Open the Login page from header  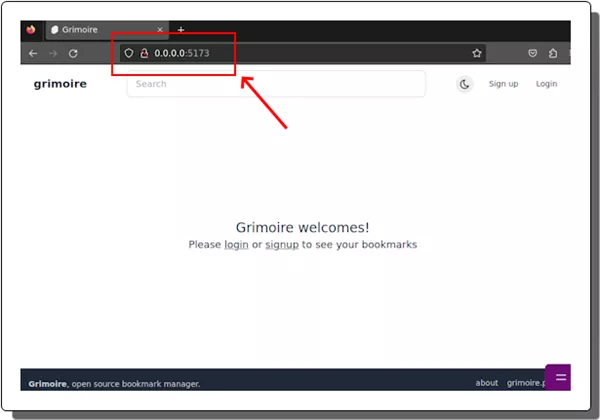(546, 84)
